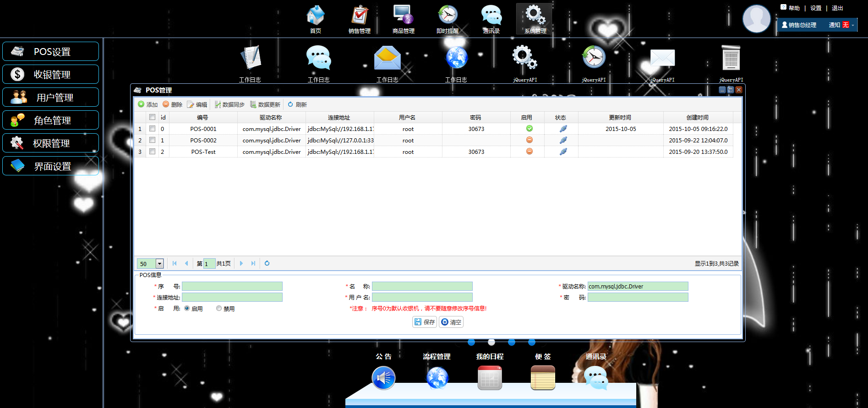Open the 权限管理 sidebar menu

point(50,143)
